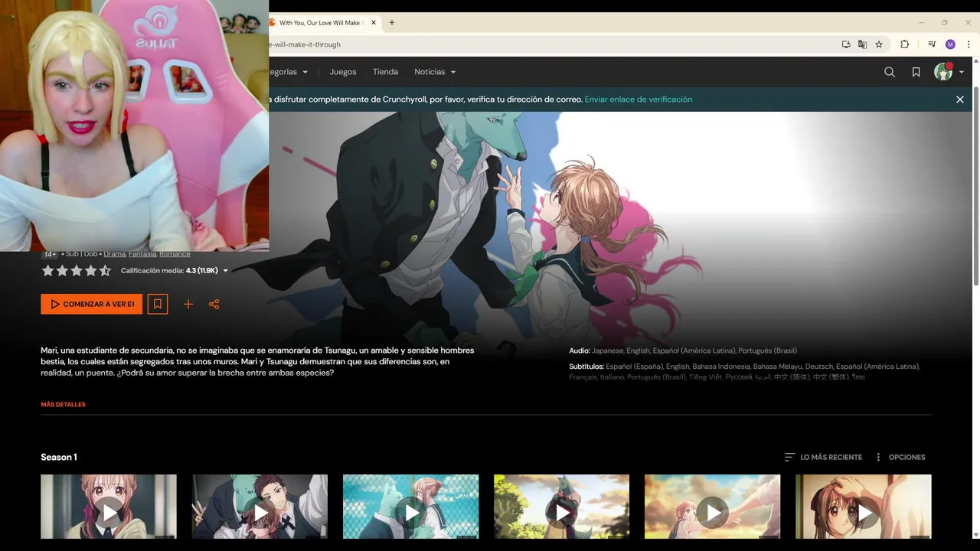
Task: Click the share icon
Action: coord(214,305)
